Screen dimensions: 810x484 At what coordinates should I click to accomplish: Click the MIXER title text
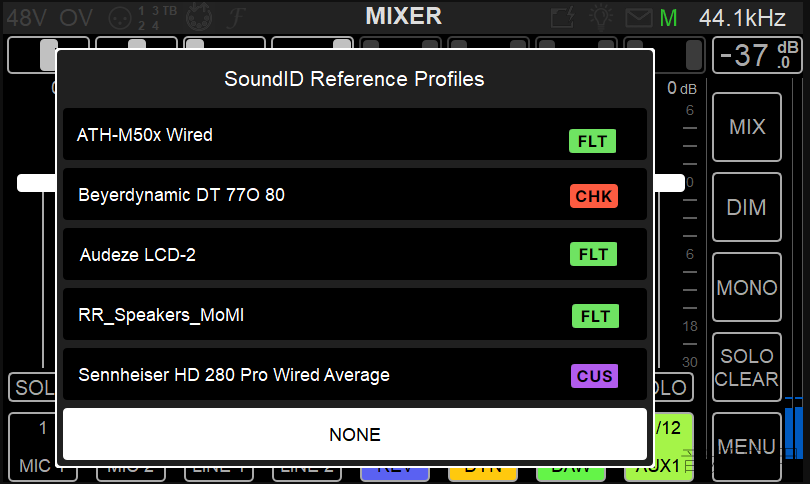tap(403, 16)
